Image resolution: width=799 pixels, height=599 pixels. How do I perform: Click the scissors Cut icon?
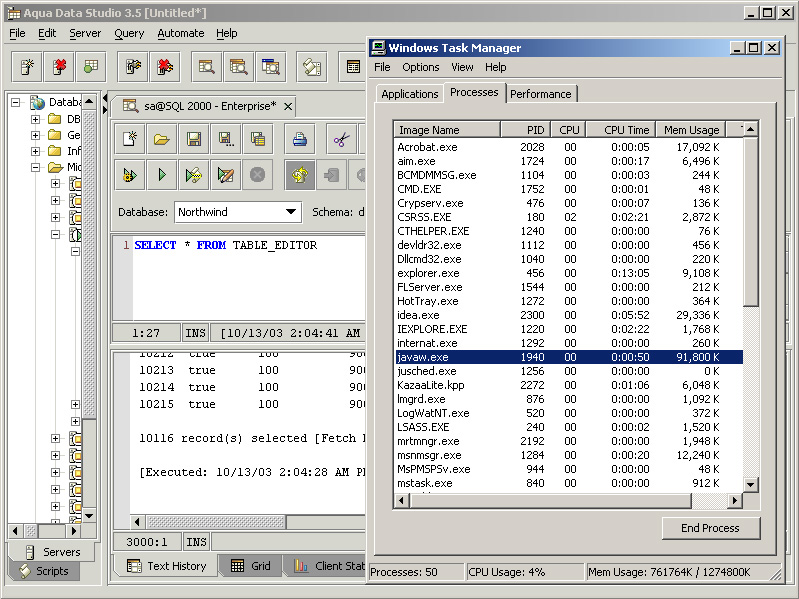tap(340, 139)
